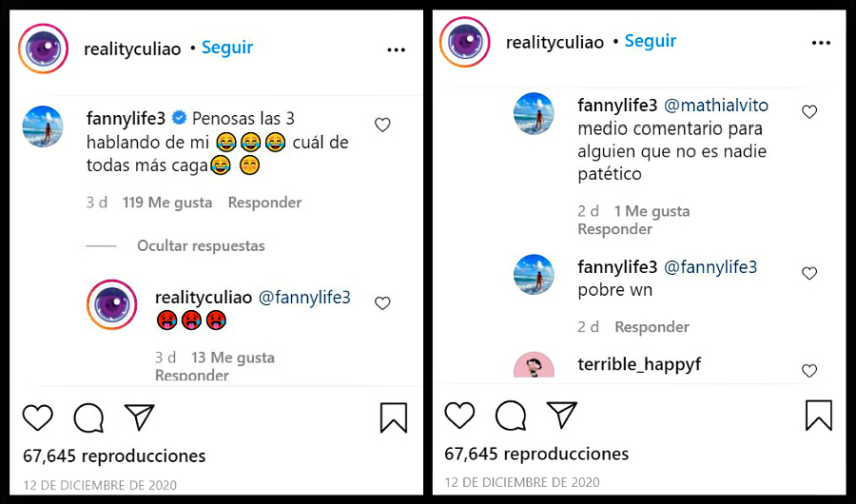Click the comment bubble icon in right panel
This screenshot has width=856, height=504.
click(x=511, y=415)
